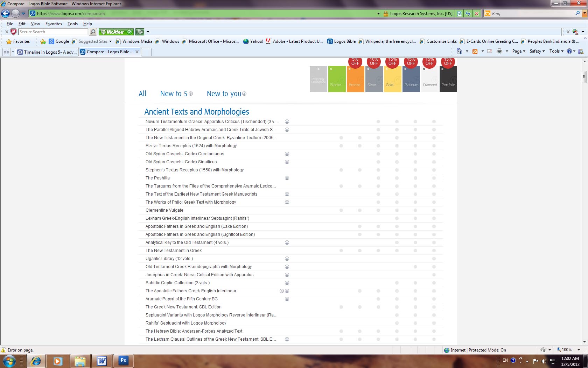
Task: Click Error on page status message
Action: pos(20,350)
